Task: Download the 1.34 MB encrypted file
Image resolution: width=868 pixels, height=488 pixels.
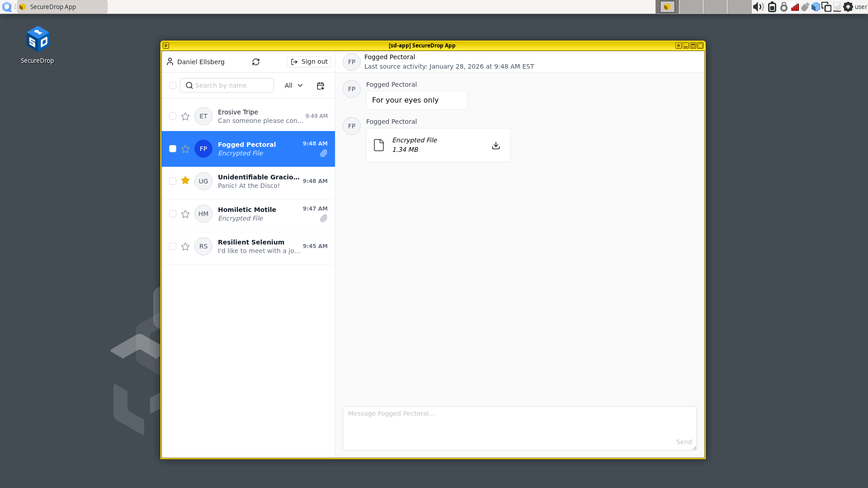Action: tap(496, 145)
